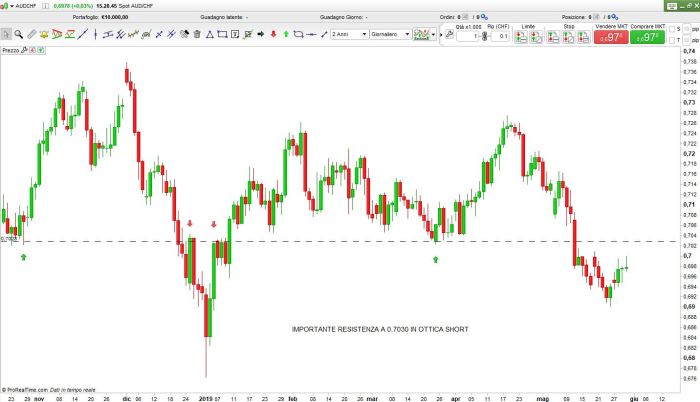Click the pip field beside T checkbox

(x=686, y=40)
